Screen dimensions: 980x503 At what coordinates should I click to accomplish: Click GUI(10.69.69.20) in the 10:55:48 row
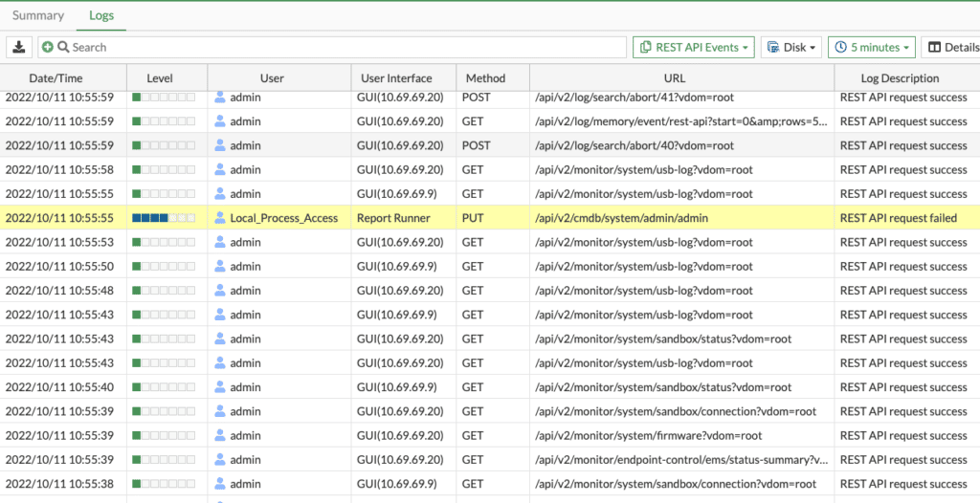coord(400,291)
